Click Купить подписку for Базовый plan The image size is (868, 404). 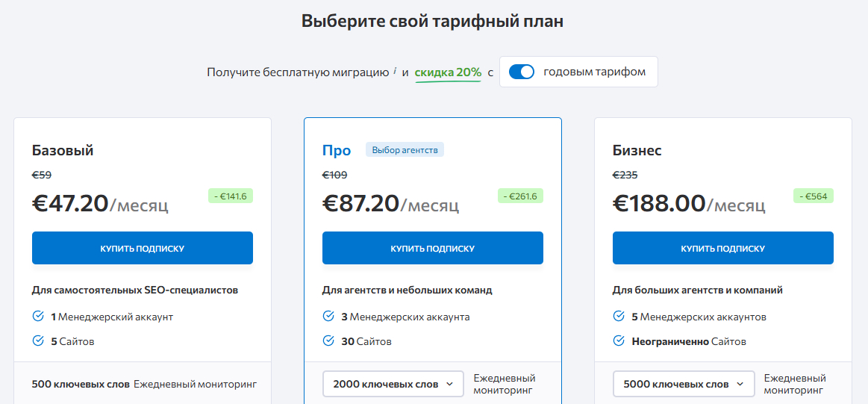pyautogui.click(x=143, y=248)
